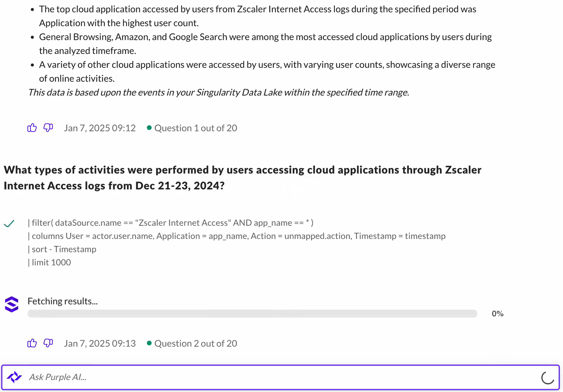563x392 pixels.
Task: Click the 0% progress percentage label
Action: (497, 314)
